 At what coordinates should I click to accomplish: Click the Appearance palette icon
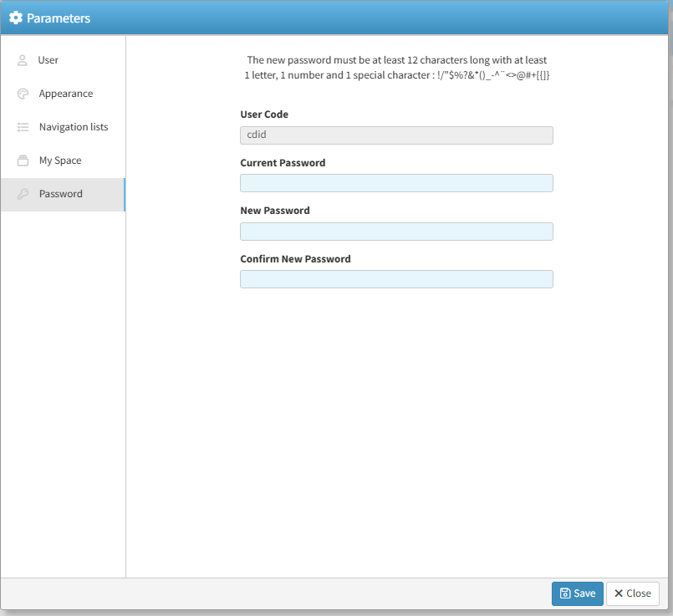[x=23, y=94]
